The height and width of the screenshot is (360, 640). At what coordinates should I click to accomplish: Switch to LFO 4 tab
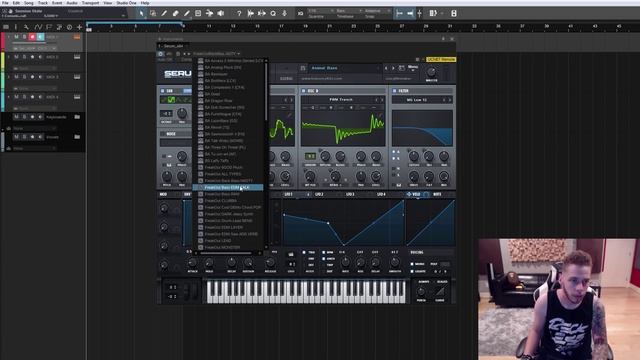click(381, 194)
